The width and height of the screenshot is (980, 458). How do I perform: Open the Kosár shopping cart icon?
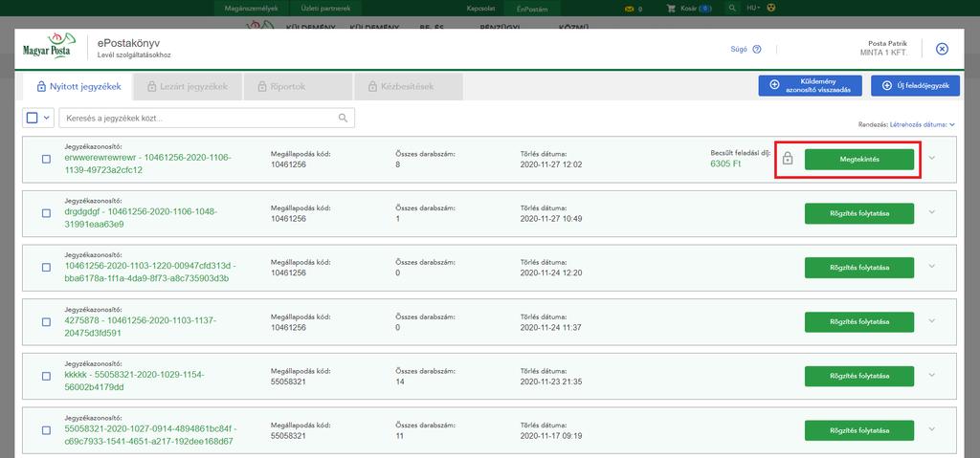(x=671, y=9)
